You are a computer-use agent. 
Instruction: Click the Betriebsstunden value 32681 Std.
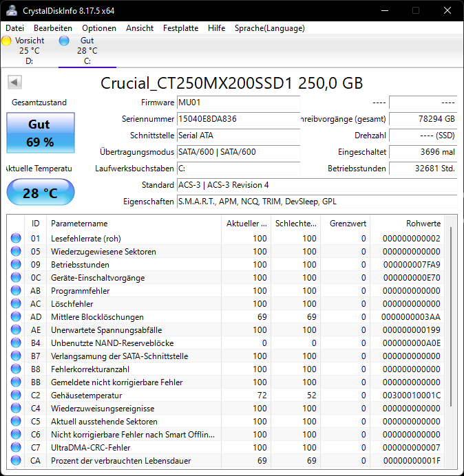423,169
